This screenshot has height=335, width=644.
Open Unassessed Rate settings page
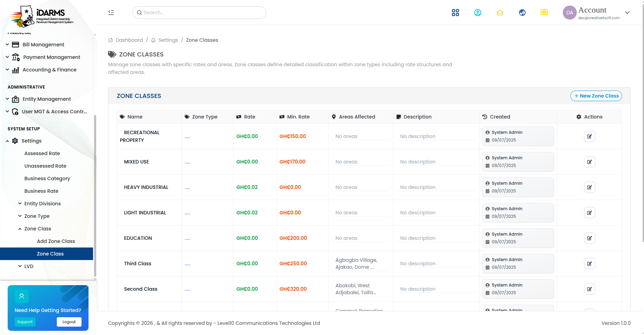[45, 166]
